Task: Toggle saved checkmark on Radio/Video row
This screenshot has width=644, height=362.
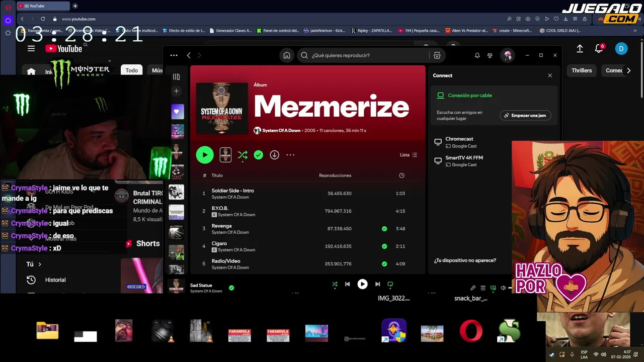Action: (x=384, y=264)
